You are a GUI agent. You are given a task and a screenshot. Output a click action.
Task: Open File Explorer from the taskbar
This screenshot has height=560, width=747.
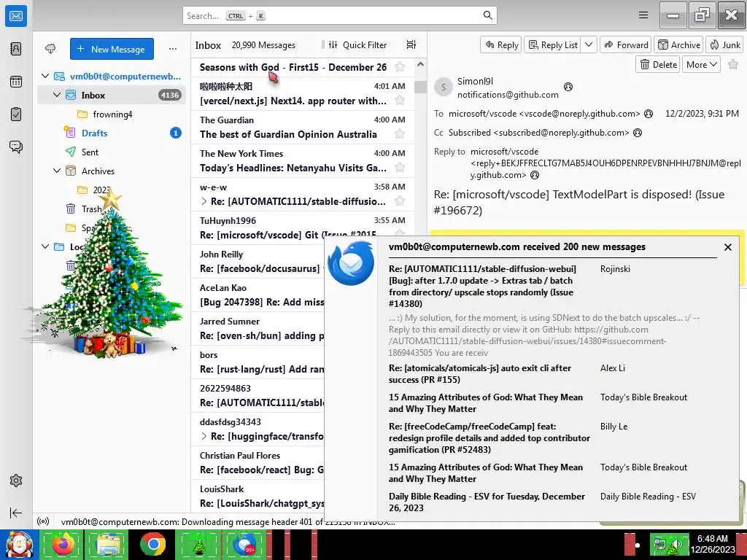pos(108,544)
